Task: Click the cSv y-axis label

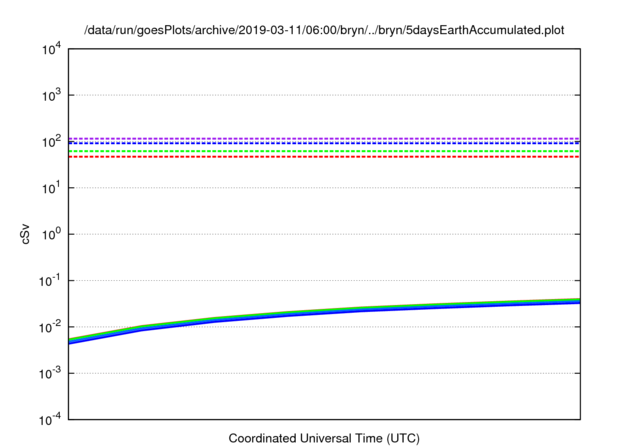Action: [x=25, y=234]
